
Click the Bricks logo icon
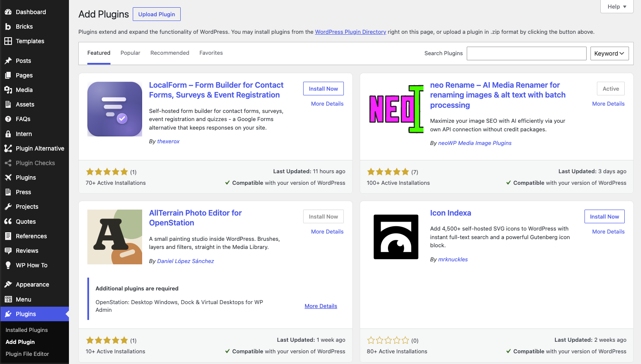[x=8, y=27]
